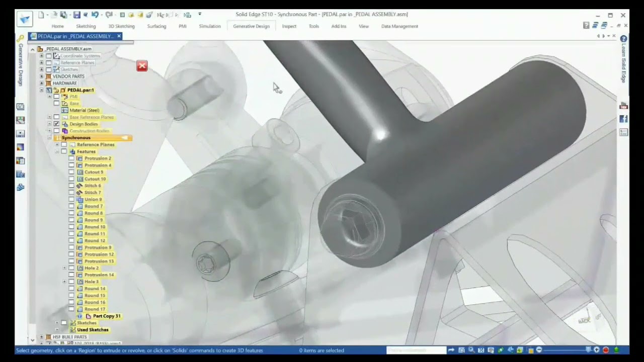
Task: Click the Generative Design key icon on left dock
Action: (21, 39)
